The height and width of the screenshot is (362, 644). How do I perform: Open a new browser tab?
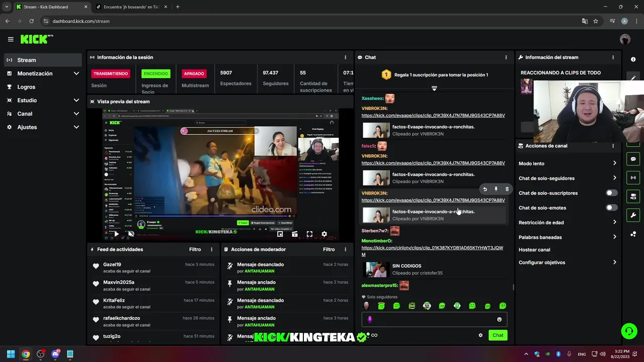coord(178,7)
